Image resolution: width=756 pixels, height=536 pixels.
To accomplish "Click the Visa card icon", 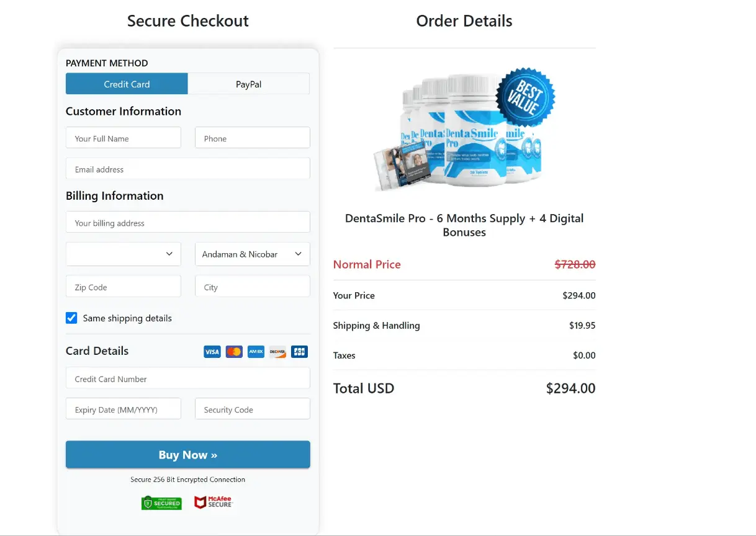I will 212,352.
